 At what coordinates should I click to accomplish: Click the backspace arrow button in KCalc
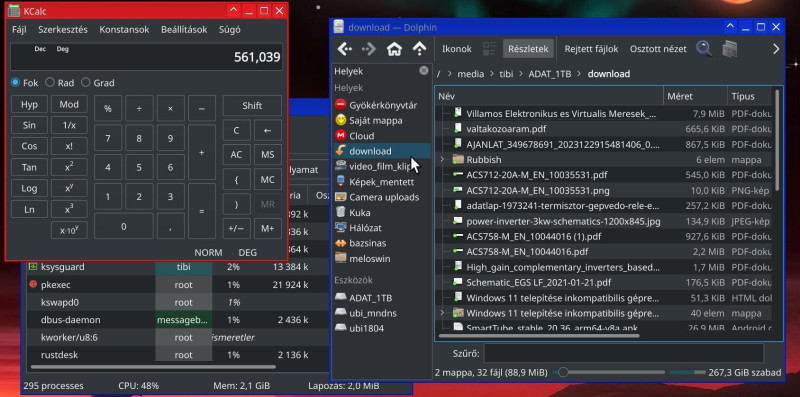coord(268,131)
